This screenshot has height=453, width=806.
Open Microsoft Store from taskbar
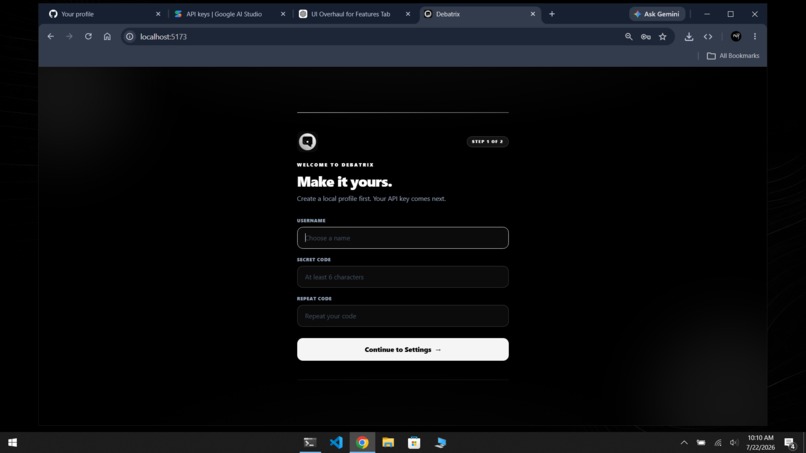point(414,443)
